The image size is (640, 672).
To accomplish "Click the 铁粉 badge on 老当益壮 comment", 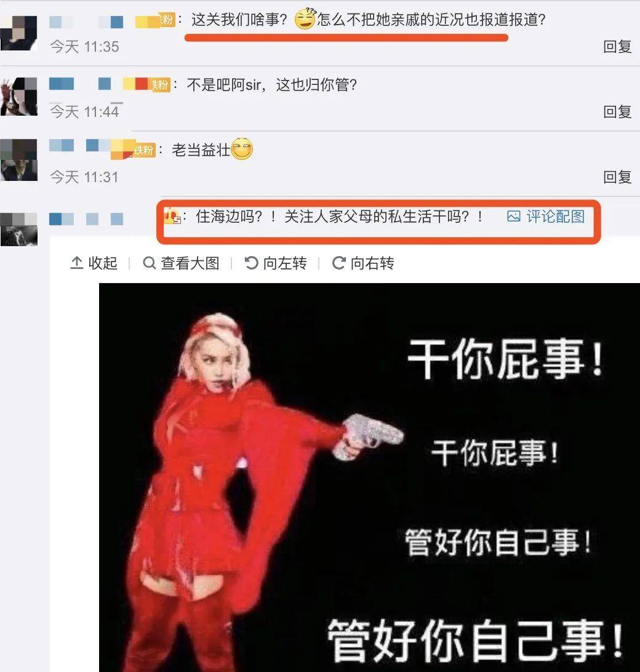I will [x=144, y=150].
